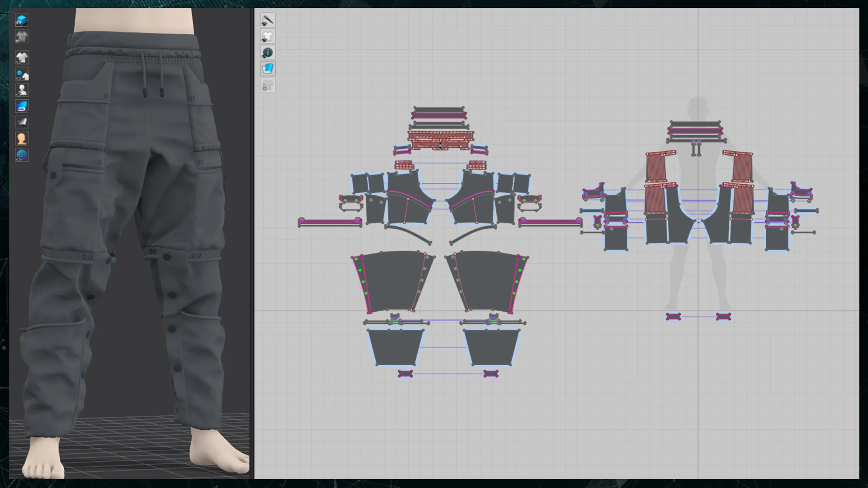Toggle show garment in 3D view

(x=22, y=58)
